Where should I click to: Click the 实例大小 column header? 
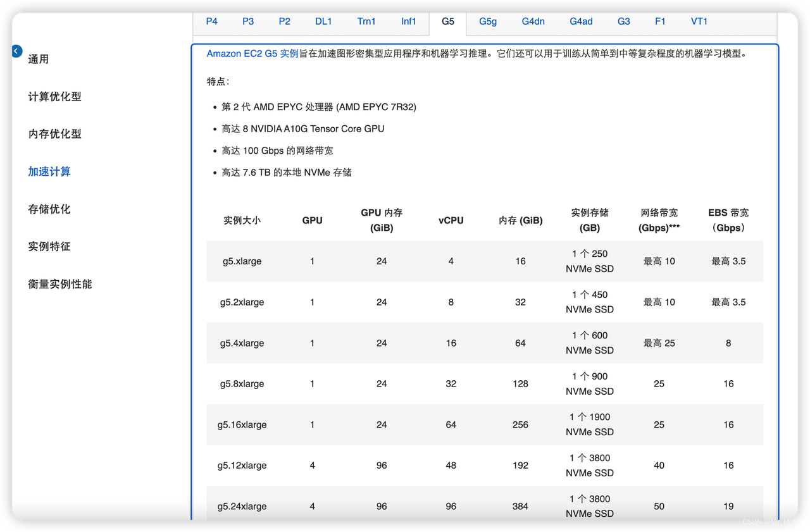[x=242, y=220]
